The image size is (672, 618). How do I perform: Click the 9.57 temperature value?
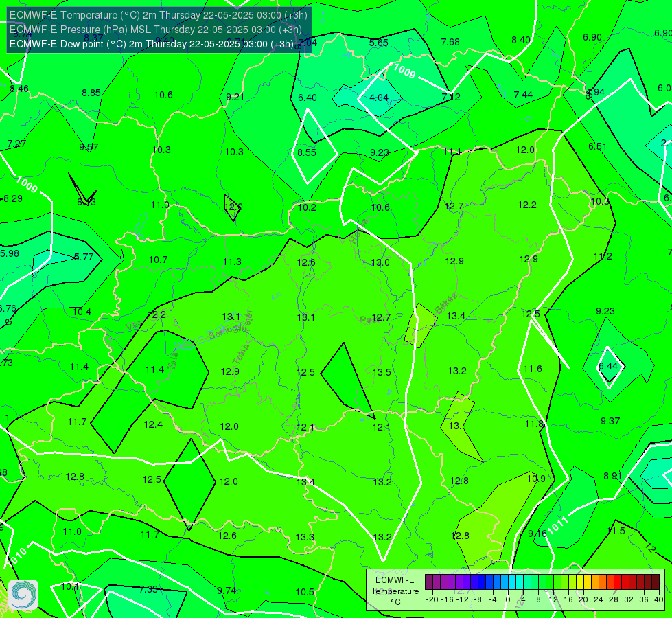coord(89,147)
